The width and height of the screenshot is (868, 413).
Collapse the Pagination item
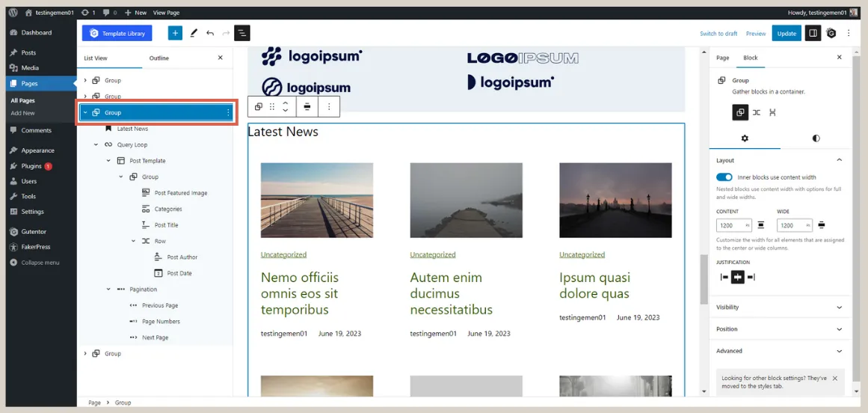[x=108, y=289]
